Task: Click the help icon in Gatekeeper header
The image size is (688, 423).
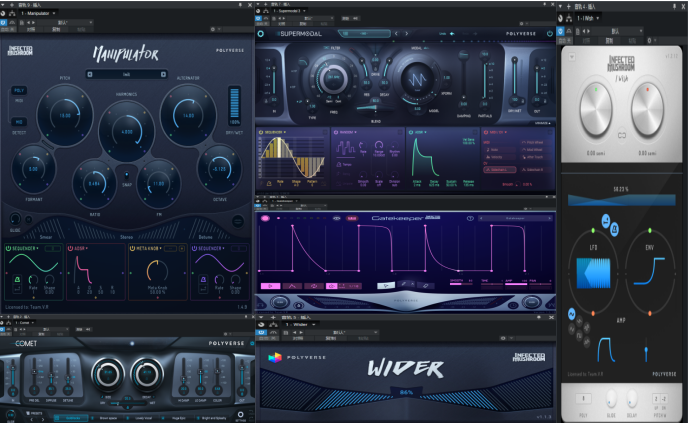Action: click(x=470, y=218)
